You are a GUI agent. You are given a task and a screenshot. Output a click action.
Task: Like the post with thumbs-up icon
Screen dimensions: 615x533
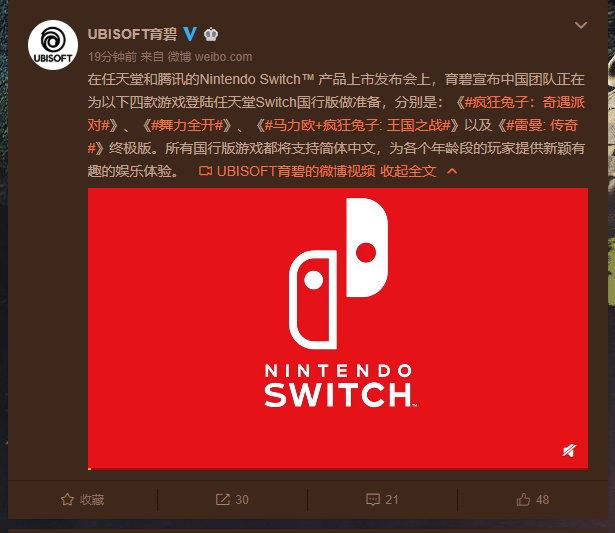[x=523, y=499]
